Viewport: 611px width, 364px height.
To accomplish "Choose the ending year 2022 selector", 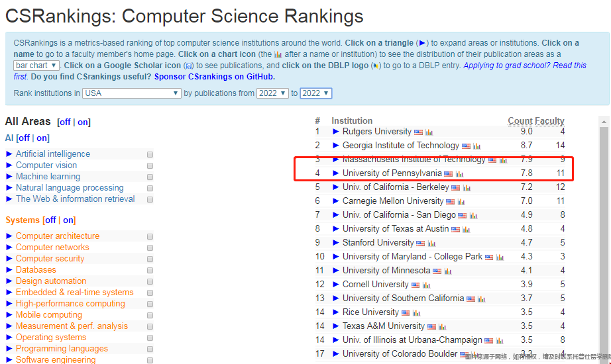I will tap(315, 93).
